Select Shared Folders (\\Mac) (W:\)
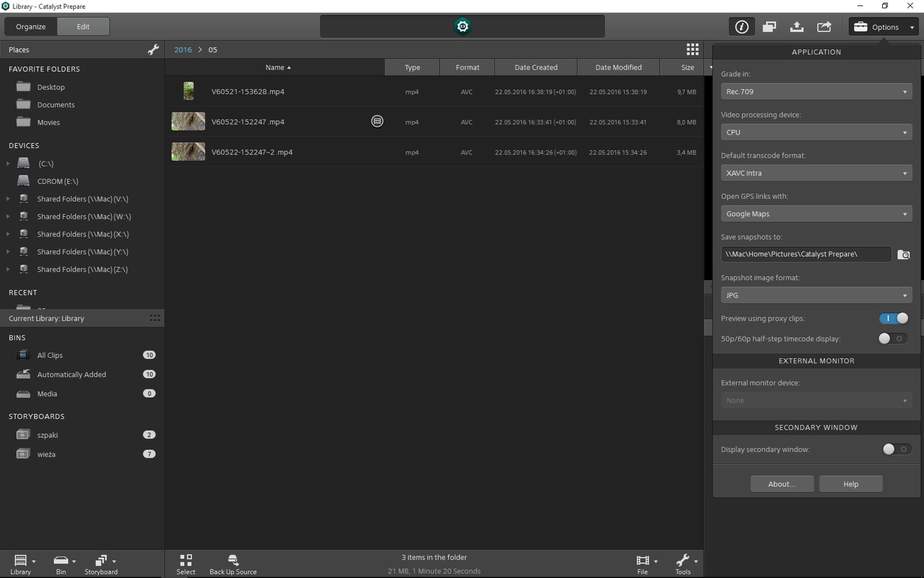Screen dimensions: 924x578 click(x=84, y=217)
